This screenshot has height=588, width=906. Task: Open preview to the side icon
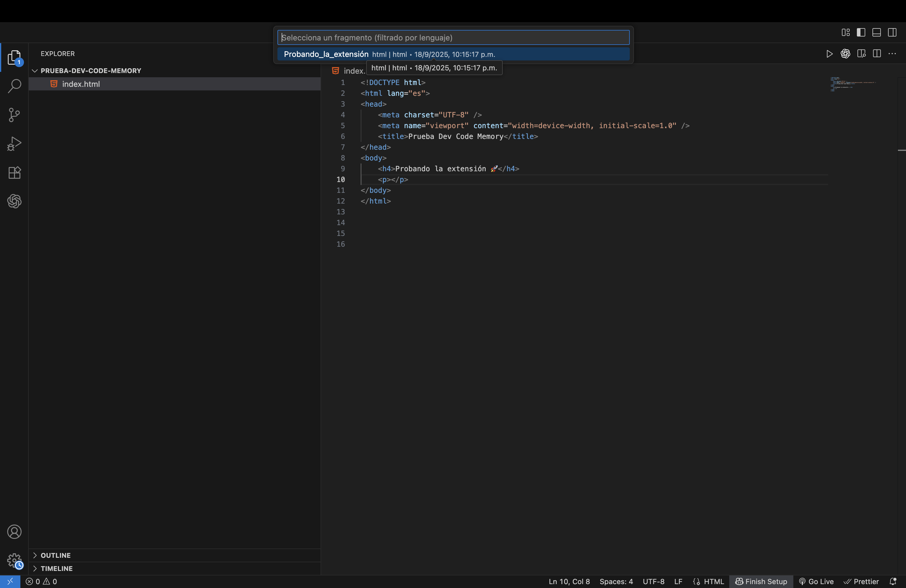tap(861, 54)
